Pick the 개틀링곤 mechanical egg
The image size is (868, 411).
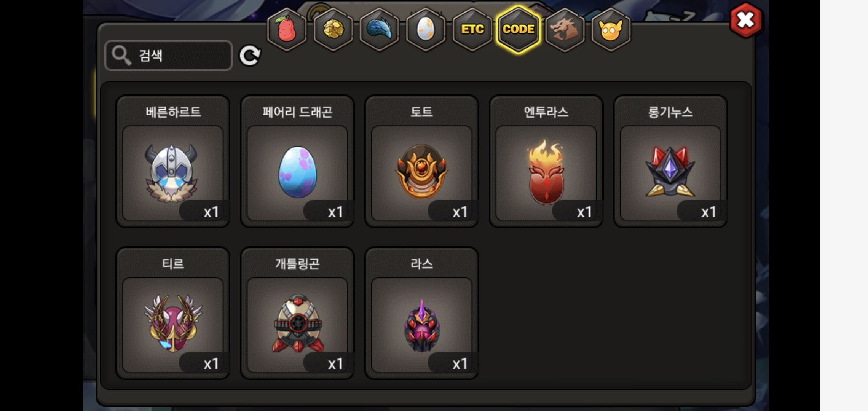297,313
